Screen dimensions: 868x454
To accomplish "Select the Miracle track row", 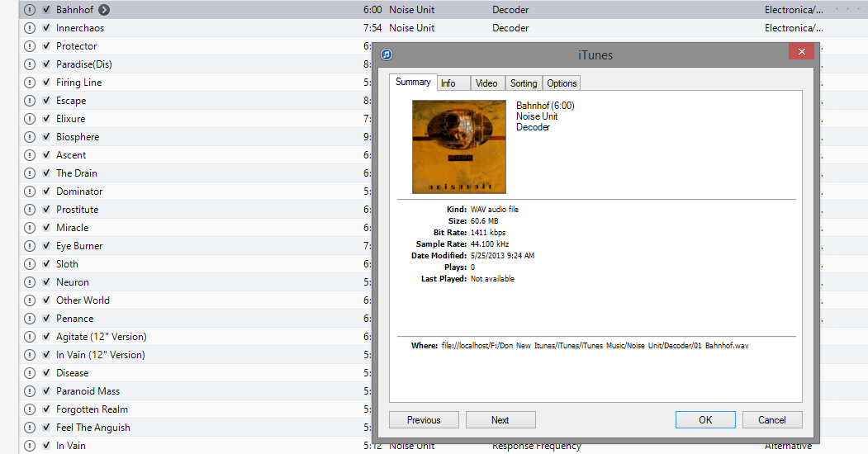I will pyautogui.click(x=195, y=228).
